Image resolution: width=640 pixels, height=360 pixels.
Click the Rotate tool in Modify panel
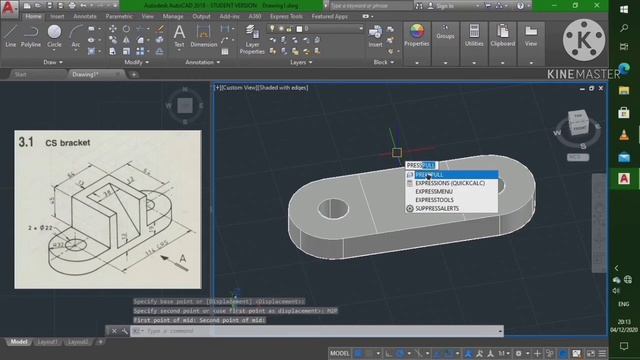[126, 29]
